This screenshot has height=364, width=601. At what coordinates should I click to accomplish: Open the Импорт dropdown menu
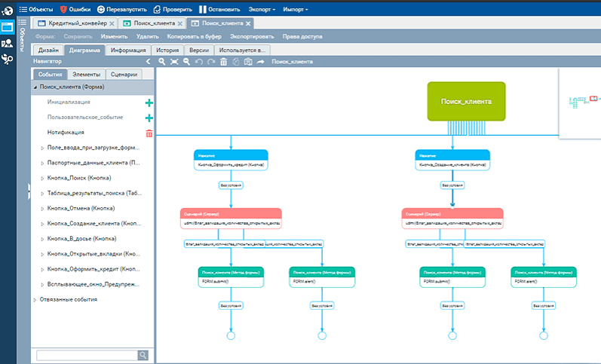point(295,9)
